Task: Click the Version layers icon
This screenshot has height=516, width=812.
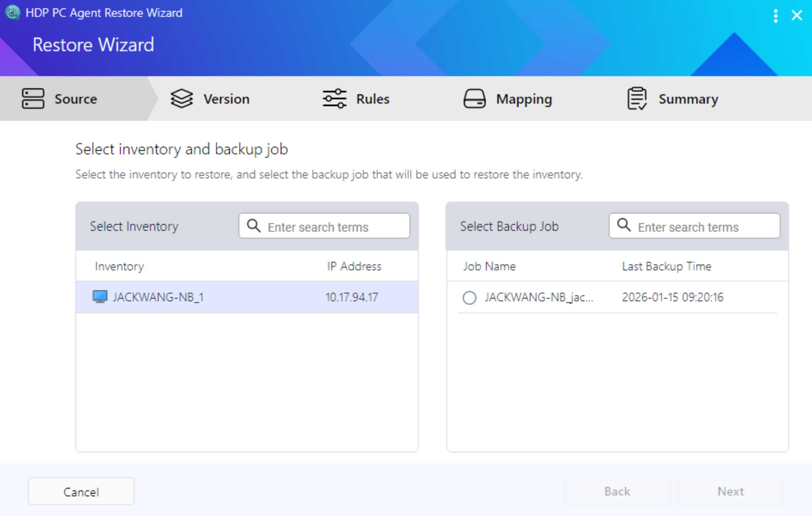Action: pos(181,99)
